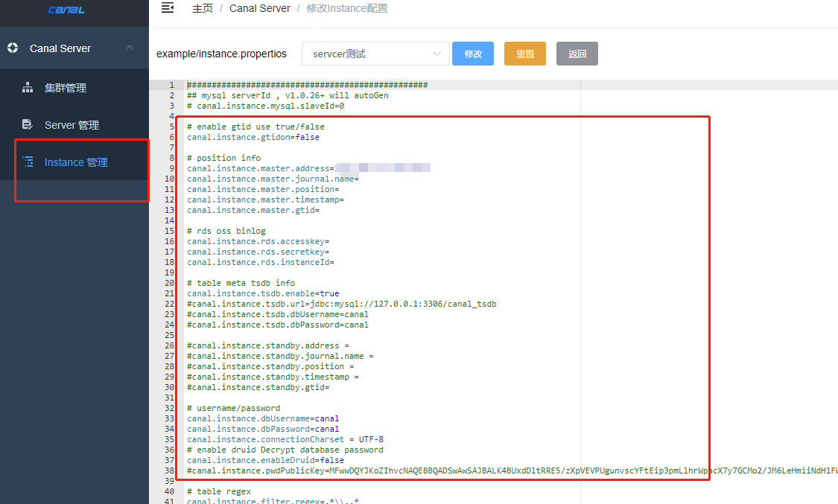Click line number 1 in gutter

(171, 85)
